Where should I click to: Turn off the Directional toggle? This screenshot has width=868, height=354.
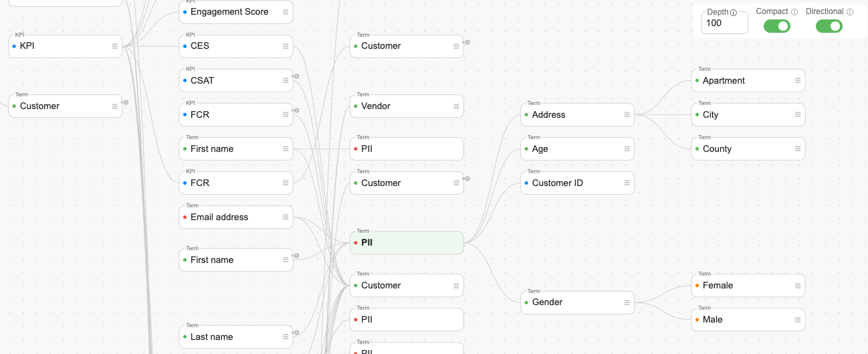click(829, 26)
